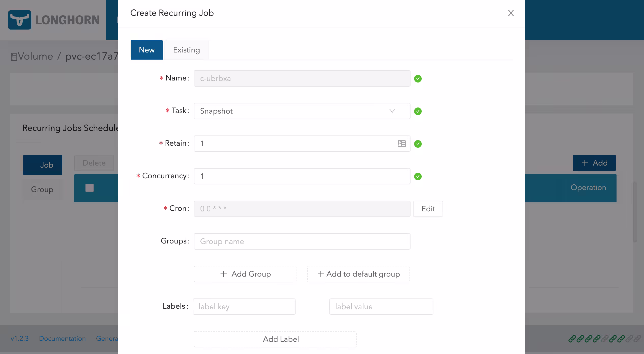
Task: Toggle the select-all checkbox in table header
Action: tap(90, 188)
